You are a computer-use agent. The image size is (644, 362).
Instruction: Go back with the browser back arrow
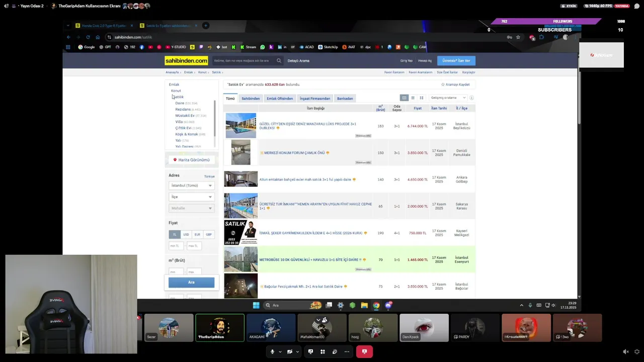pyautogui.click(x=68, y=37)
